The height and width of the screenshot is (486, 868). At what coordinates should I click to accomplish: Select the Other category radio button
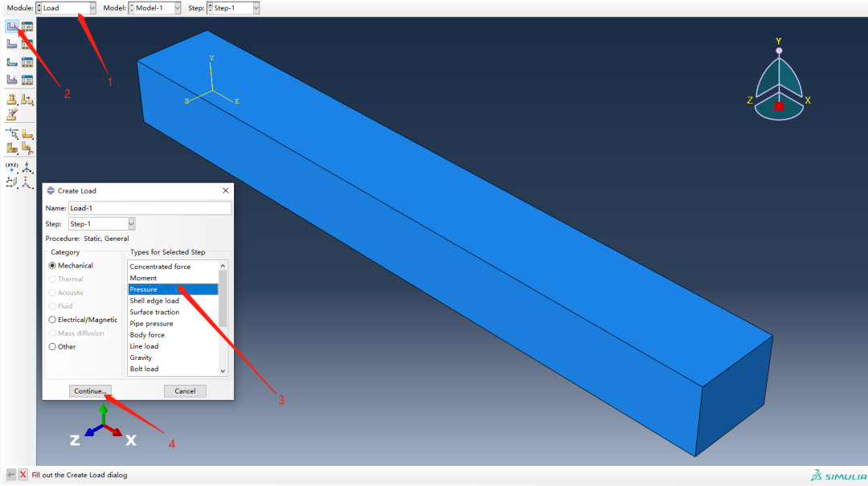coord(53,347)
